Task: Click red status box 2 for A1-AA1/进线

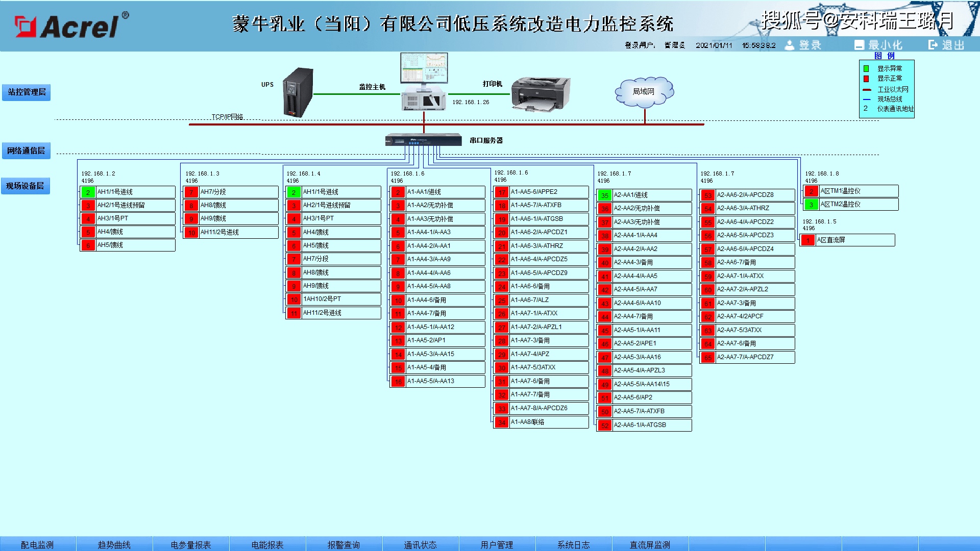Action: coord(398,192)
